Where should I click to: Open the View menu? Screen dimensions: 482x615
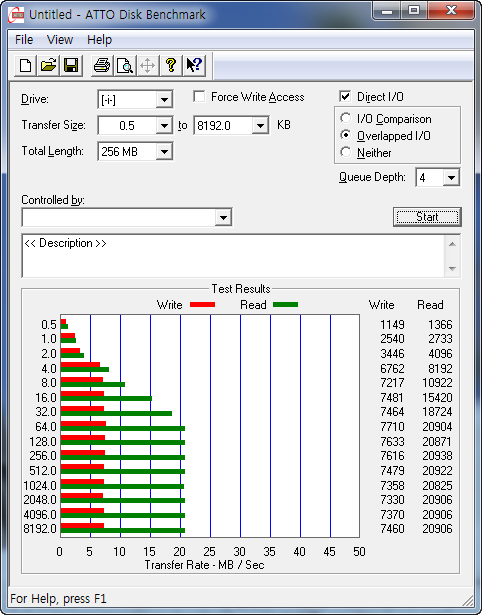point(60,40)
